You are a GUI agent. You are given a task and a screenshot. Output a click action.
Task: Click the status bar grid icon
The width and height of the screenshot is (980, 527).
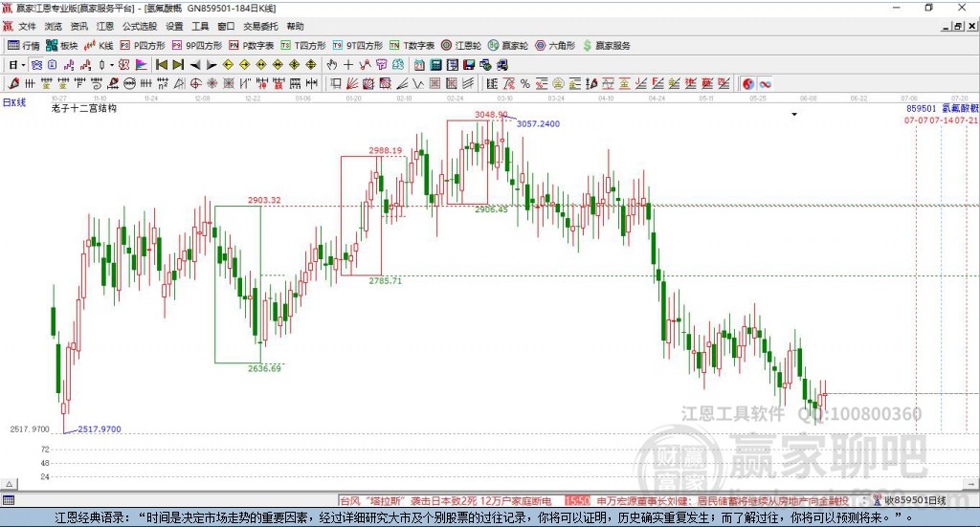9,500
